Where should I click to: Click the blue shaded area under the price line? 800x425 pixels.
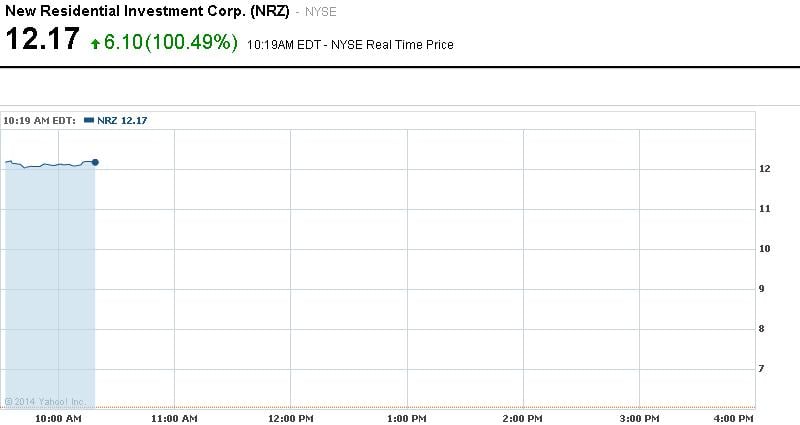50,280
